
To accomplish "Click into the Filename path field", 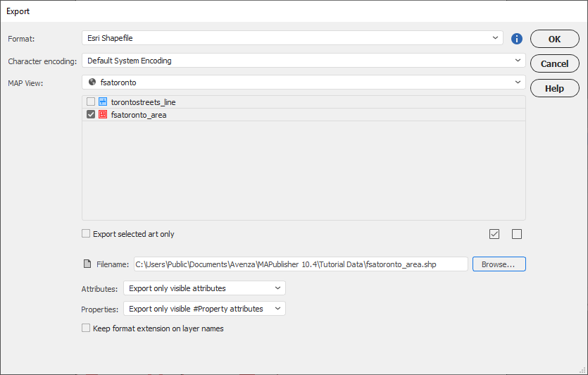I will tap(301, 264).
